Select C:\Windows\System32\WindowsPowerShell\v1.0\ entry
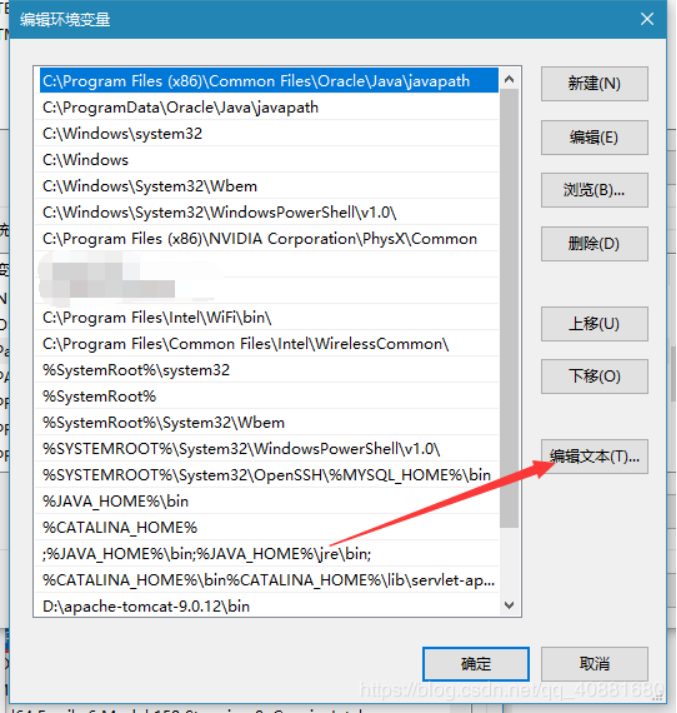Viewport: 677px width, 713px height. point(267,212)
